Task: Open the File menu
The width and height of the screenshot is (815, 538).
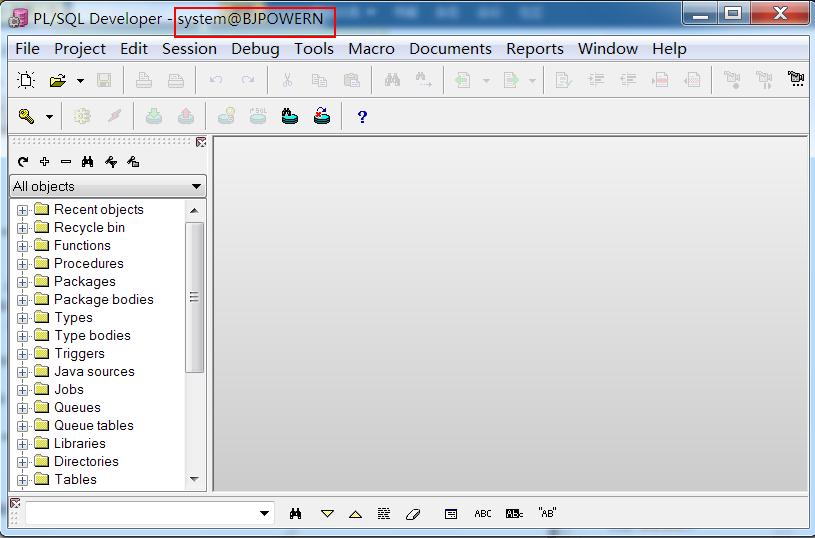Action: coord(28,48)
